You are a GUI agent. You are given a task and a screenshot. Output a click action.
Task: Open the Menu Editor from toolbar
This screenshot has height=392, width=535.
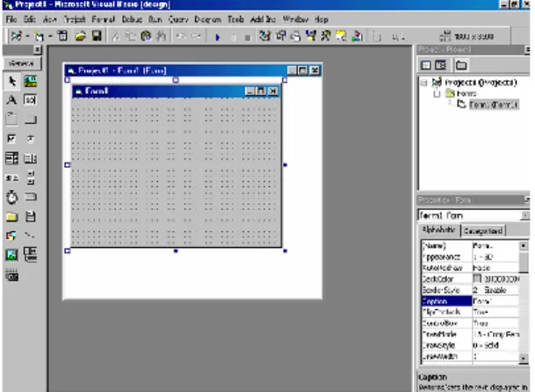(62, 36)
